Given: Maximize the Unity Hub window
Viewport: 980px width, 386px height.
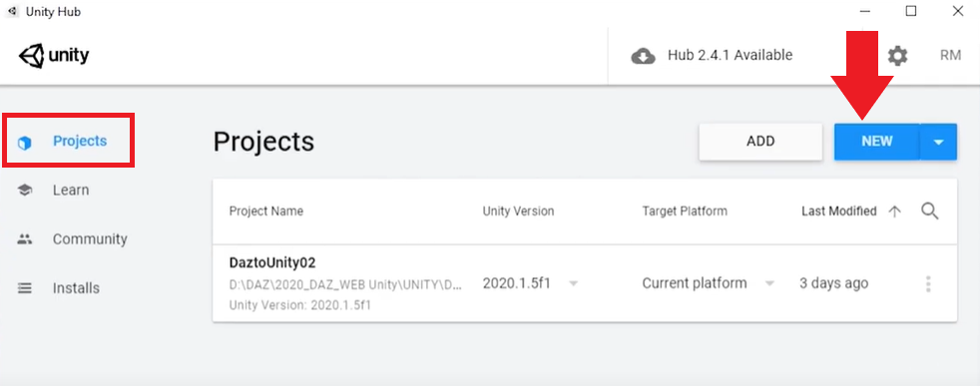Looking at the screenshot, I should coord(911,11).
